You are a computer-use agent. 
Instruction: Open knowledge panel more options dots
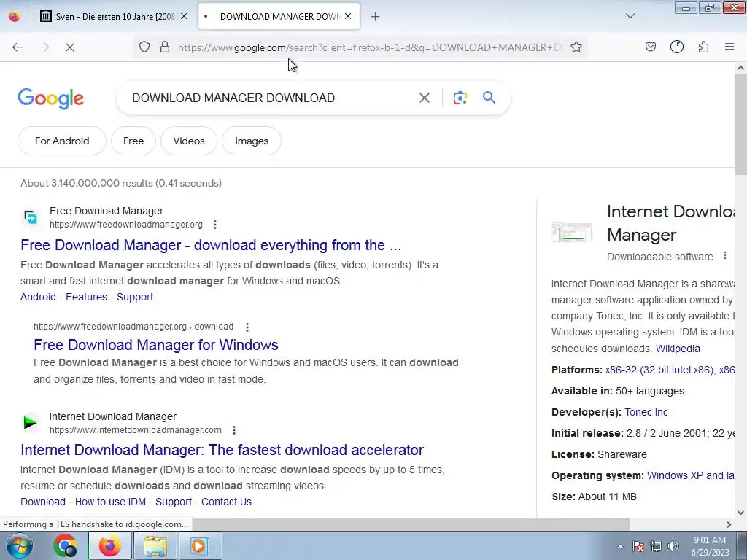tap(725, 256)
